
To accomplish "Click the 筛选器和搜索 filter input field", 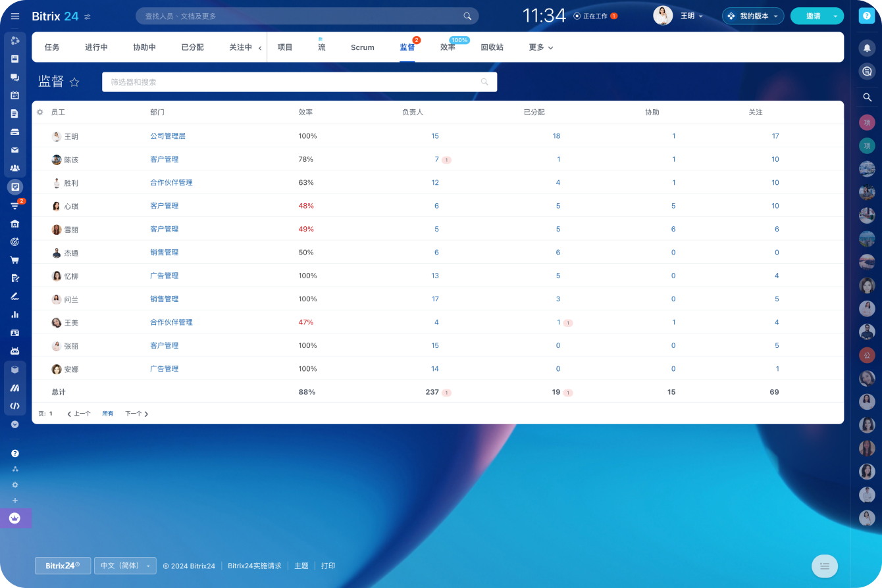I will (x=290, y=82).
